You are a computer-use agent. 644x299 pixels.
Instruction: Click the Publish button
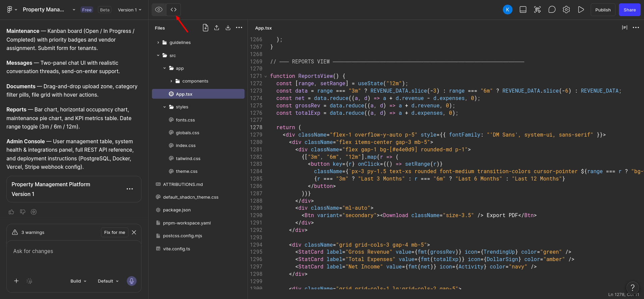pos(603,10)
